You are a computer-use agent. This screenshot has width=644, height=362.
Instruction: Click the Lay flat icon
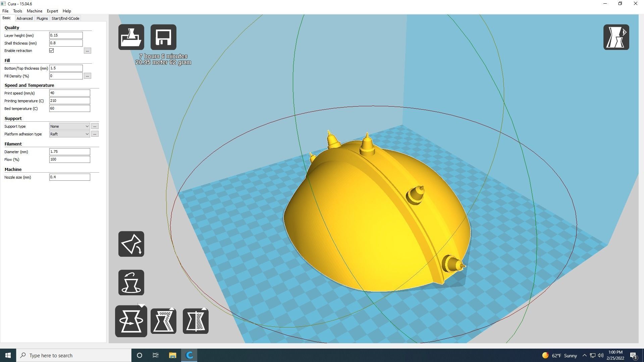pyautogui.click(x=131, y=244)
